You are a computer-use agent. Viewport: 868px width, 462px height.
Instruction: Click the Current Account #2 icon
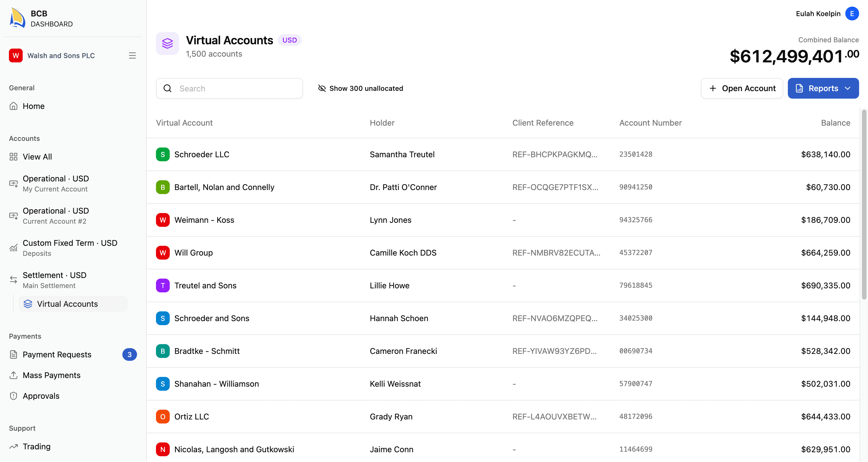13,216
